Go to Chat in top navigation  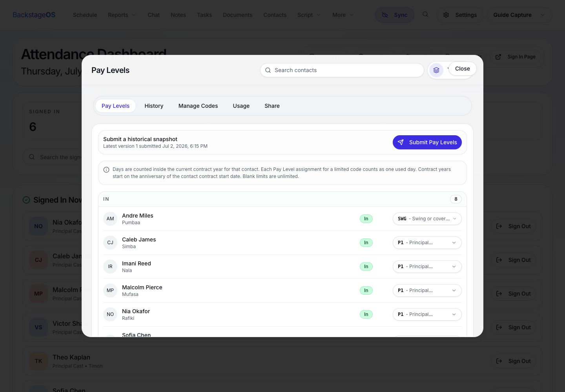(154, 15)
